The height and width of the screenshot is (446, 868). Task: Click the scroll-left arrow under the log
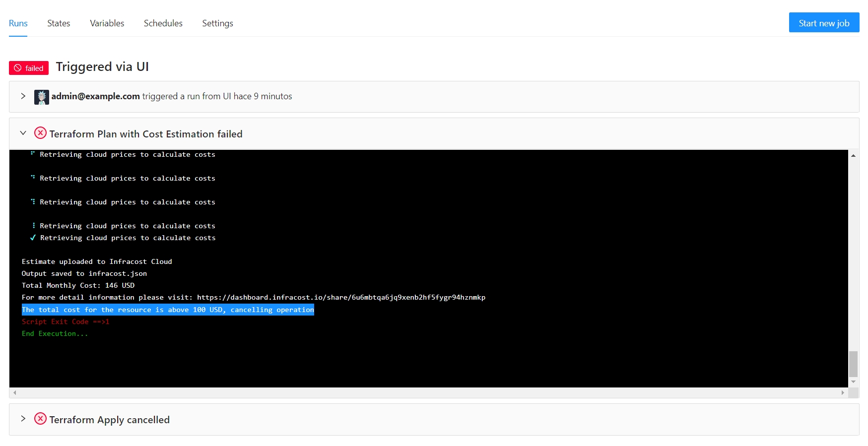coord(15,392)
